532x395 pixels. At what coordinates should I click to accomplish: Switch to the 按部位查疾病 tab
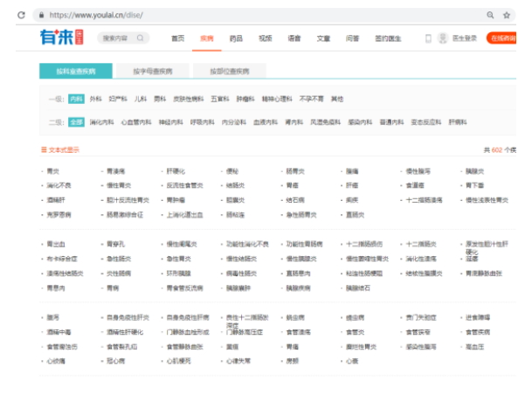[x=229, y=72]
